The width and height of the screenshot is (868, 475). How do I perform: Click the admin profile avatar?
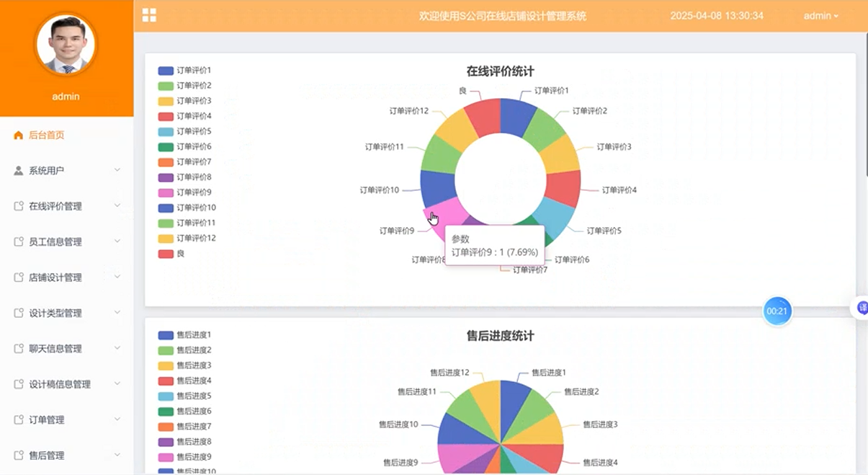[x=66, y=45]
